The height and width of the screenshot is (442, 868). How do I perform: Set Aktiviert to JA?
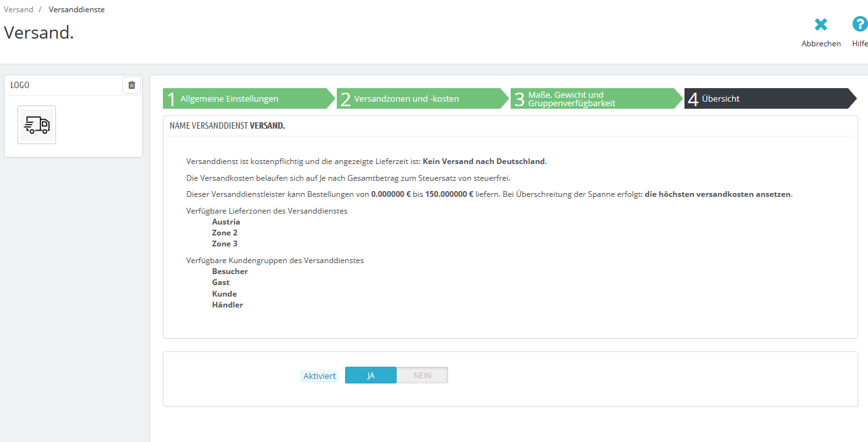pos(371,375)
